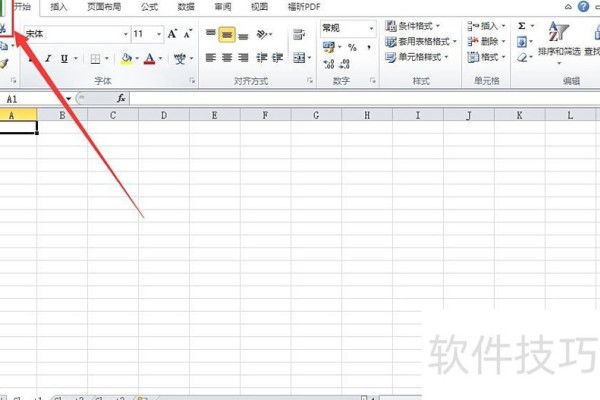This screenshot has width=600, height=400.
Task: Click the phonetic guide 文 icon
Action: coord(179,59)
